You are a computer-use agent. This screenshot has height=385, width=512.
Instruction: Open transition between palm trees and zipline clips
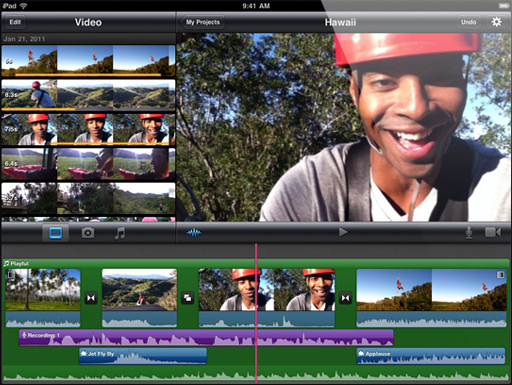[91, 298]
